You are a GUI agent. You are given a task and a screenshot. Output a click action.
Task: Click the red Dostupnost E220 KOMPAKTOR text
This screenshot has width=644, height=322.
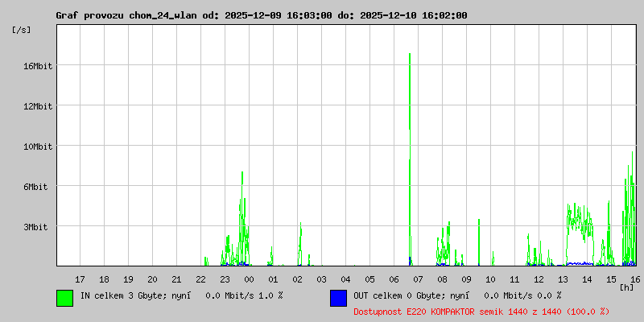[481, 312]
